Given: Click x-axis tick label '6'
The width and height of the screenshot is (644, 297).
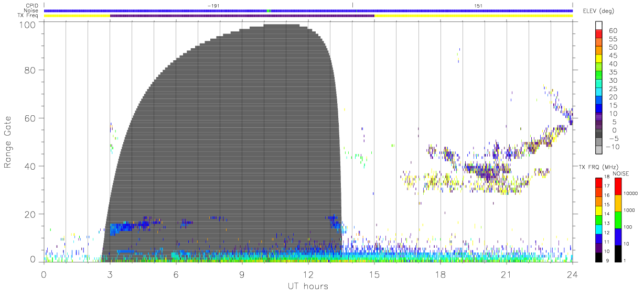Looking at the screenshot, I should pos(176,274).
